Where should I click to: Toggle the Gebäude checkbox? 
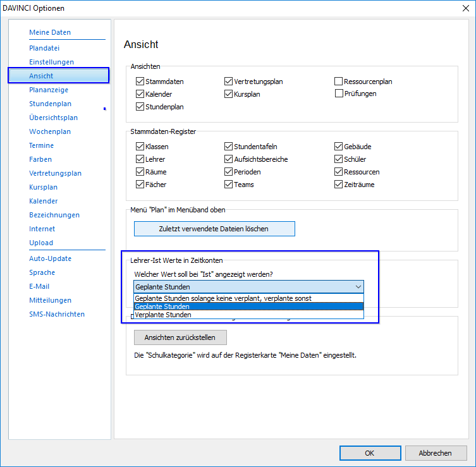coord(338,147)
